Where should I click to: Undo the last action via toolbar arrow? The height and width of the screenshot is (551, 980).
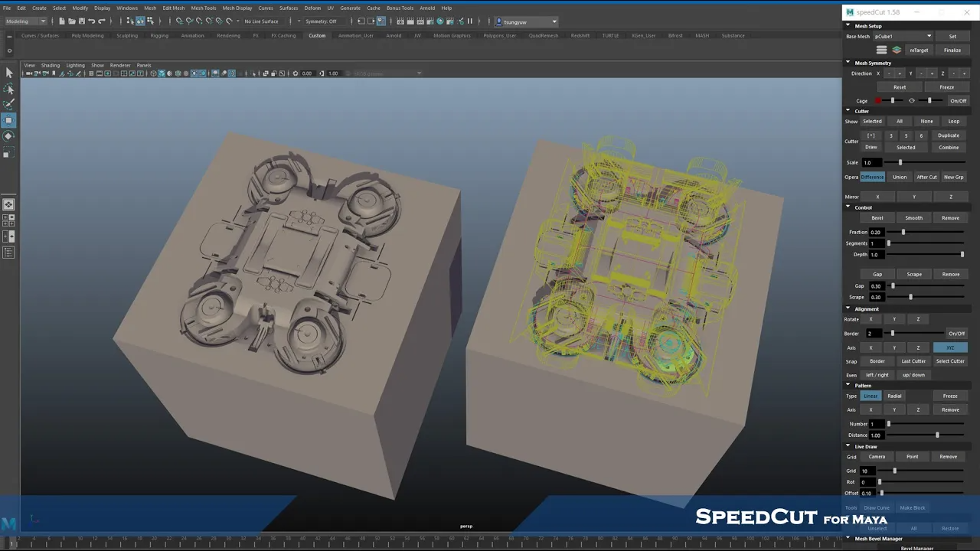click(92, 21)
